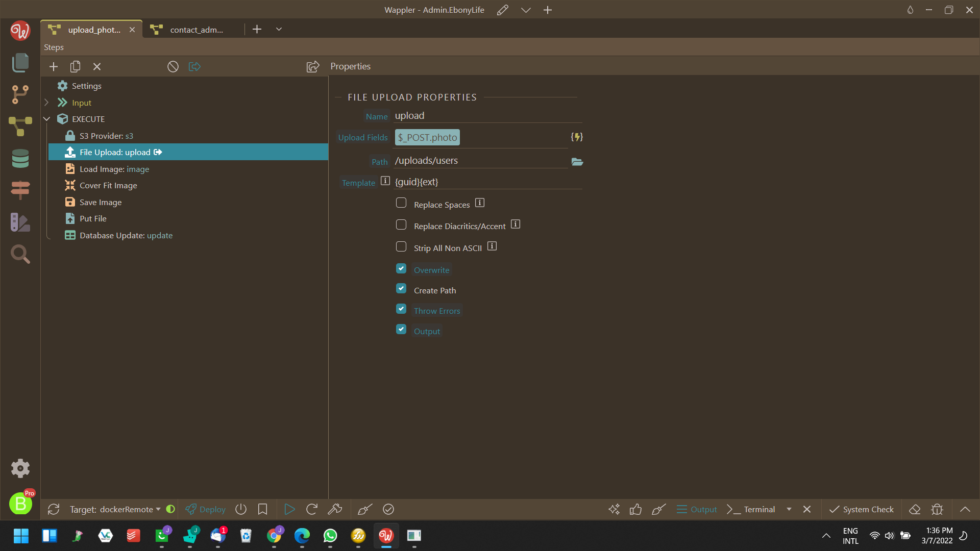This screenshot has width=980, height=551.
Task: Open the Server Connect workflows icon
Action: tap(20, 126)
